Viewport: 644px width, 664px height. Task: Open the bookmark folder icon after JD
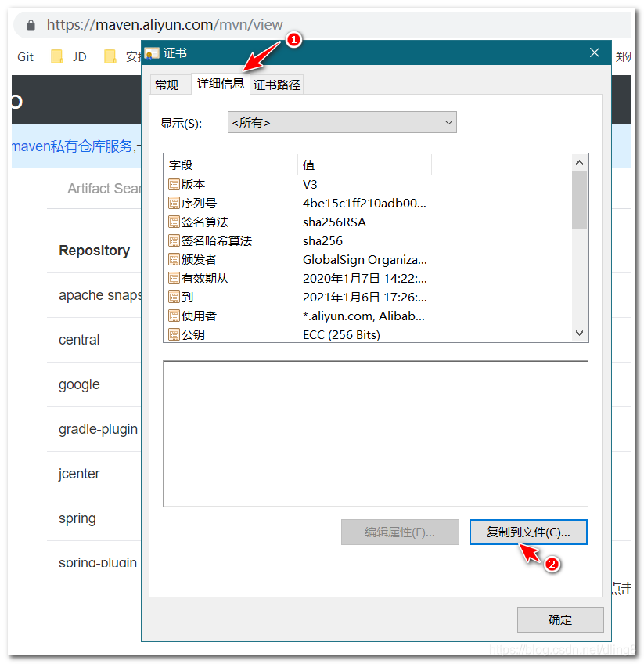110,56
